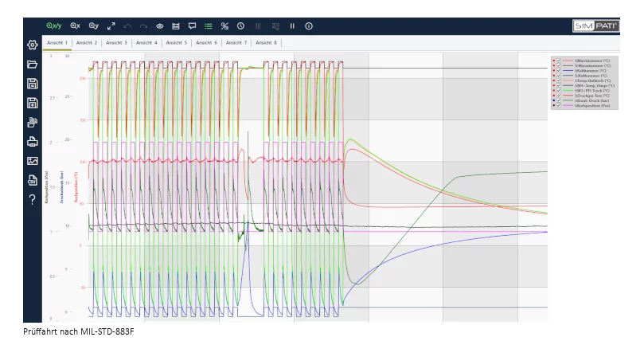Screen dimensions: 644x341
Task: Select the zoom X-axis tool
Action: [x=75, y=25]
